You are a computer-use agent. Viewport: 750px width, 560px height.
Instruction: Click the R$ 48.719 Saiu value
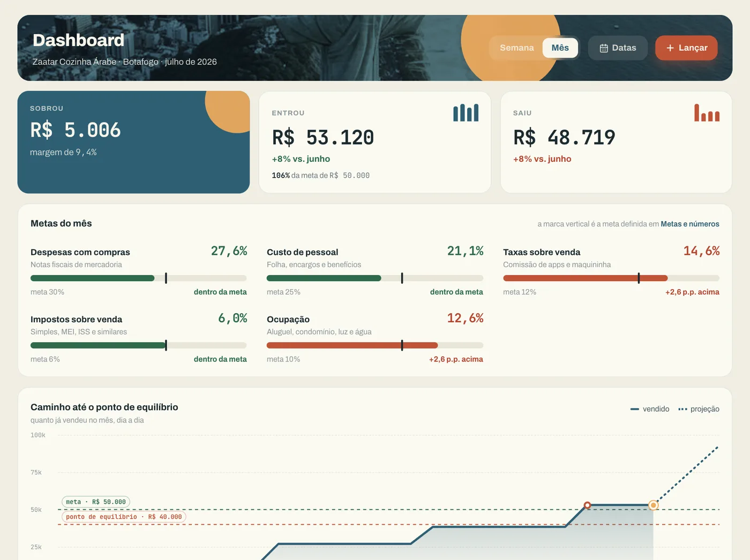[x=564, y=138]
